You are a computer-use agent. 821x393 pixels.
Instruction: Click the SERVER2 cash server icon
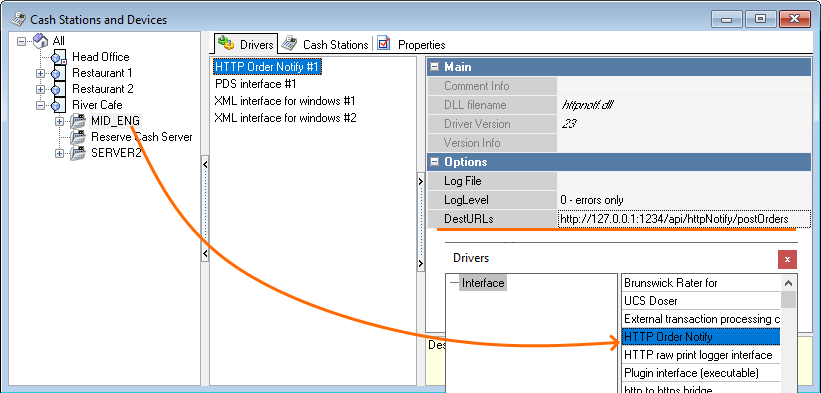[x=77, y=153]
